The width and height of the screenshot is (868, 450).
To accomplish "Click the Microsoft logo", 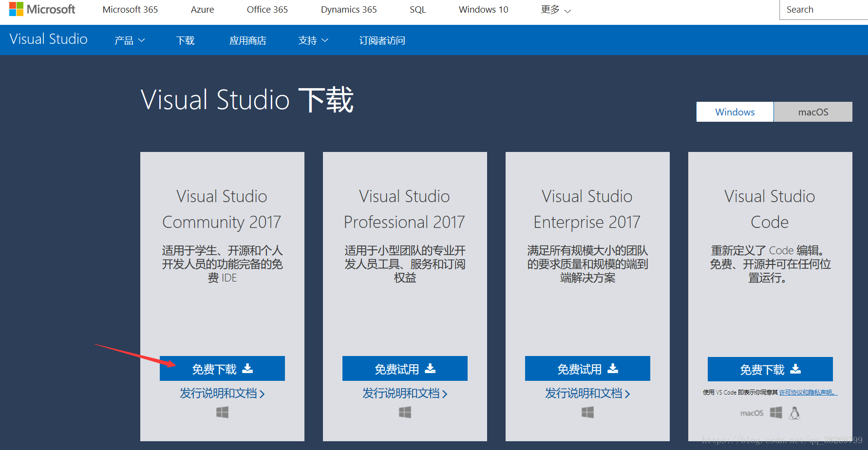I will pos(42,9).
